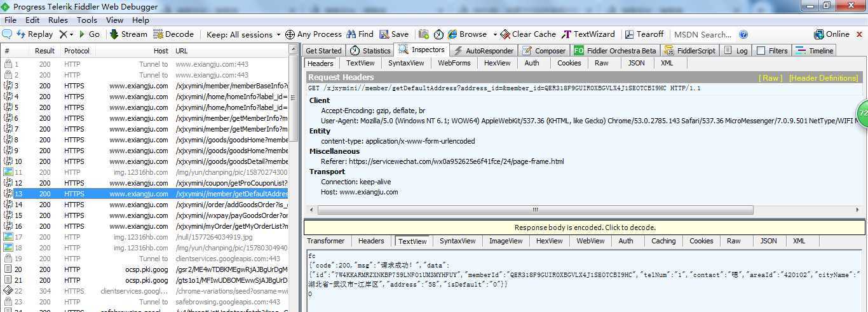The width and height of the screenshot is (868, 312).
Task: Open the File menu
Action: coord(10,20)
